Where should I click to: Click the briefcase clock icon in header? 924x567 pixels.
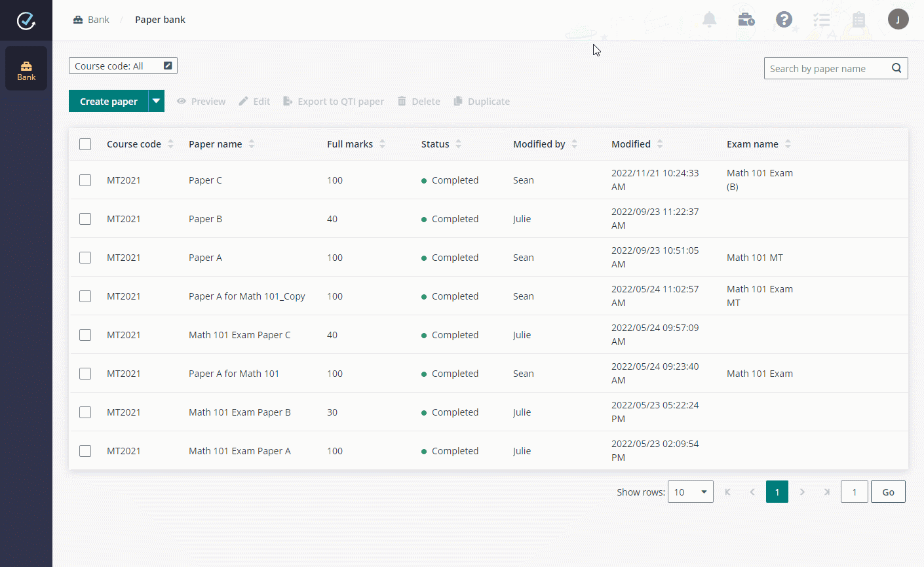[x=746, y=20]
